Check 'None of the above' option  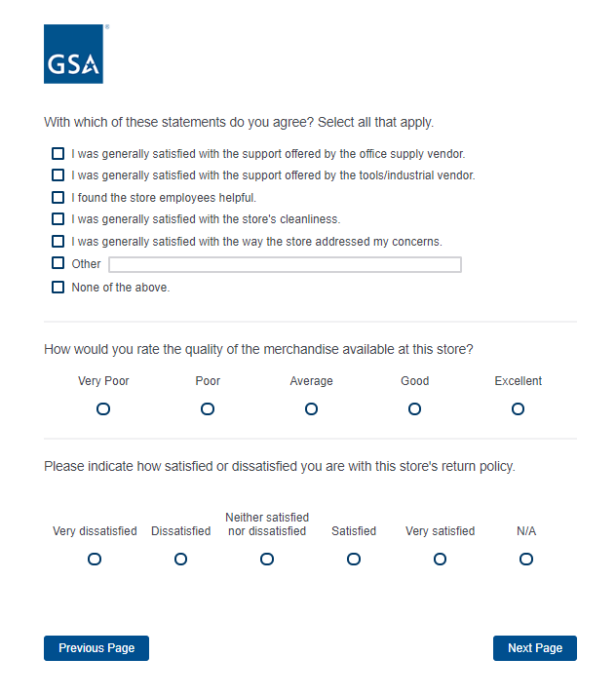[58, 288]
